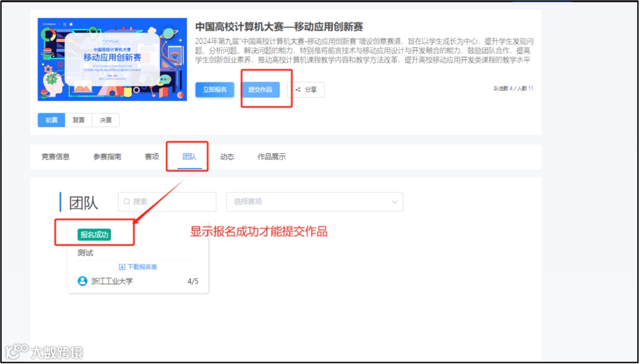Click the team name 测试
The width and height of the screenshot is (640, 364).
(85, 253)
